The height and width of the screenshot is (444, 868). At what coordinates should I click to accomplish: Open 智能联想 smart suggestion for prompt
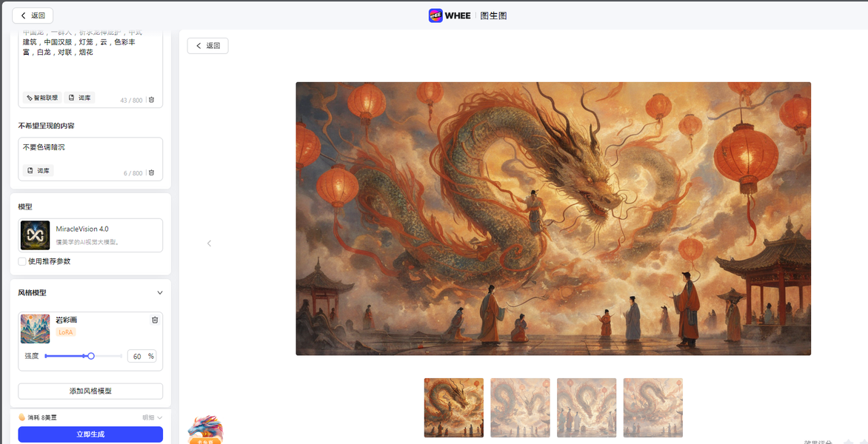click(42, 98)
